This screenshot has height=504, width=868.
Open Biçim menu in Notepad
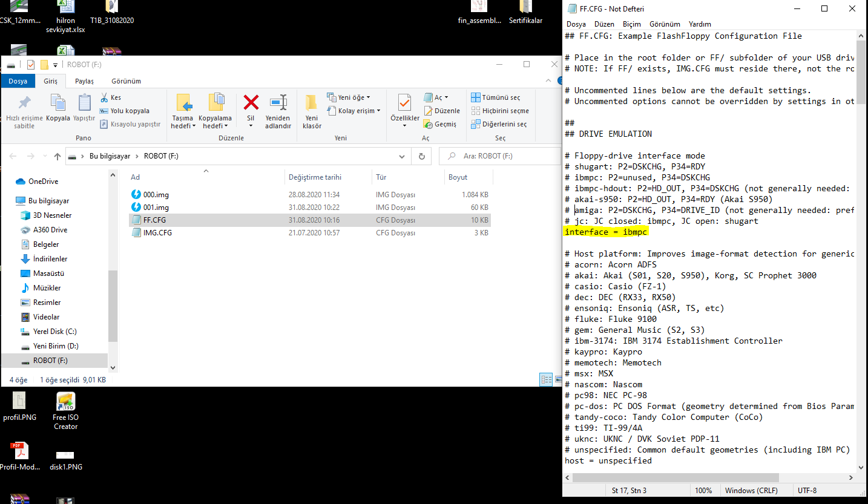pos(631,24)
